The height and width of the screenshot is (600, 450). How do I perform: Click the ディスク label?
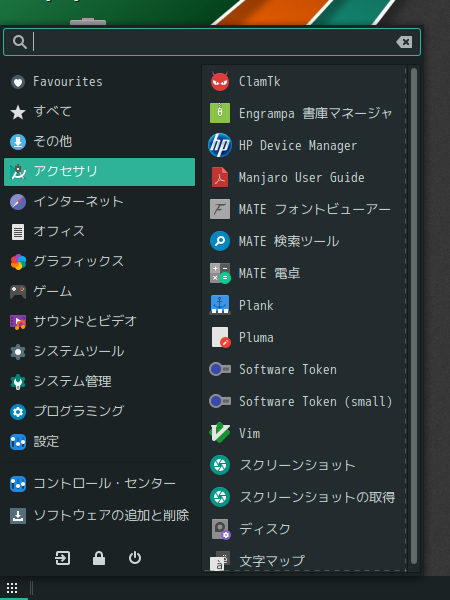[x=265, y=530]
